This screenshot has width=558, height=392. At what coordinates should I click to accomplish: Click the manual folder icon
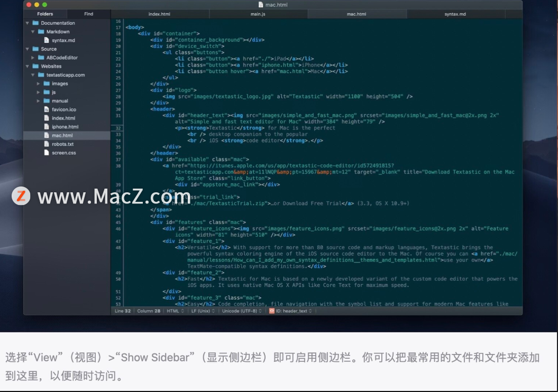pyautogui.click(x=47, y=100)
